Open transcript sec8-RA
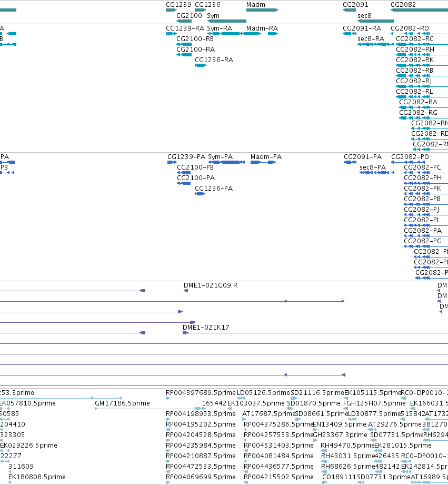The image size is (448, 485). point(376,44)
